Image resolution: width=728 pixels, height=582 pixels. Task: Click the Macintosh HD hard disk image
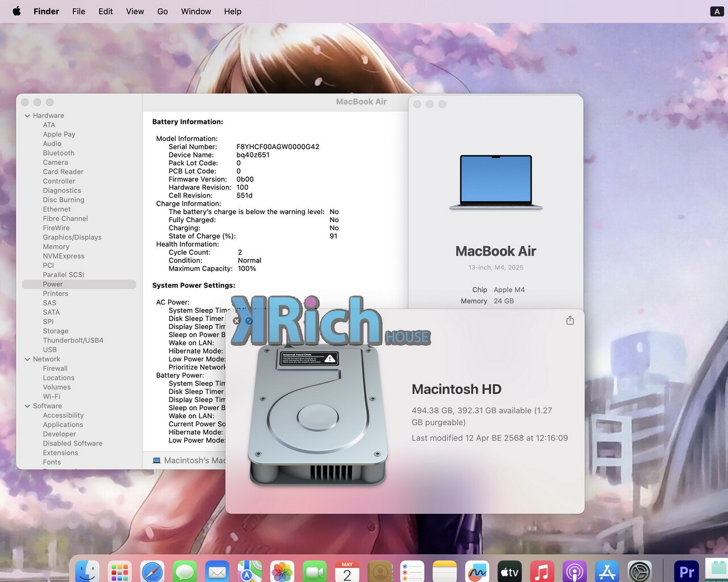coord(318,415)
